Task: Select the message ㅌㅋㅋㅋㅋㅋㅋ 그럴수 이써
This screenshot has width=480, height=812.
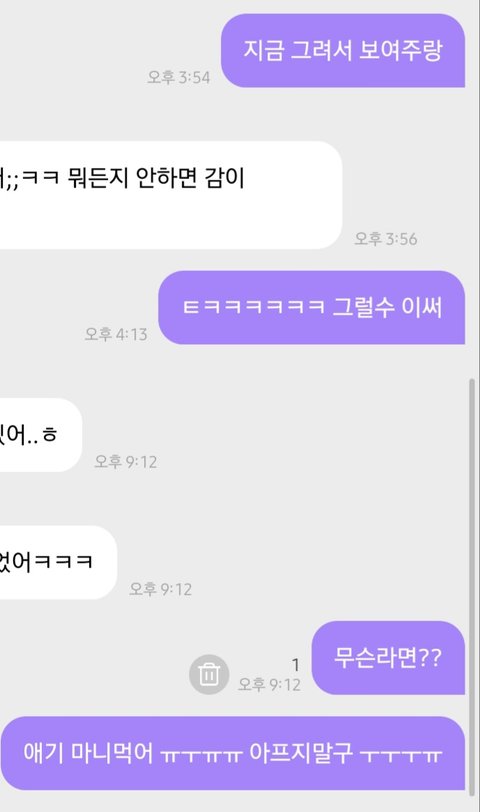Action: click(x=312, y=308)
